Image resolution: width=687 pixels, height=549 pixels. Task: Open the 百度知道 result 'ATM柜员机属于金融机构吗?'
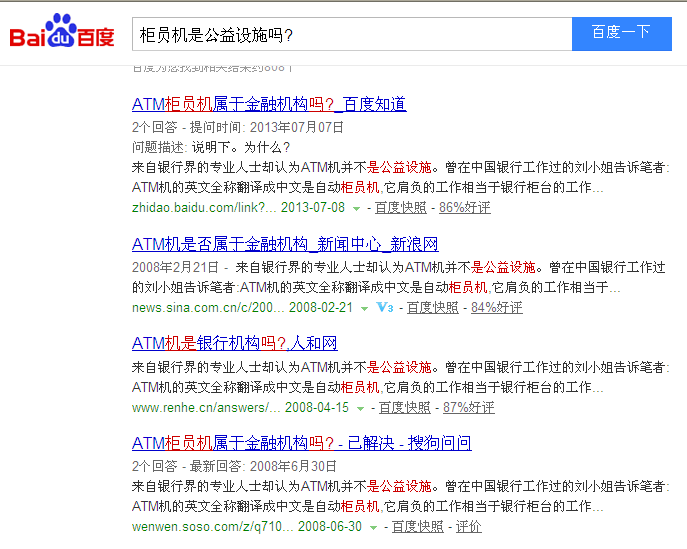pyautogui.click(x=269, y=104)
